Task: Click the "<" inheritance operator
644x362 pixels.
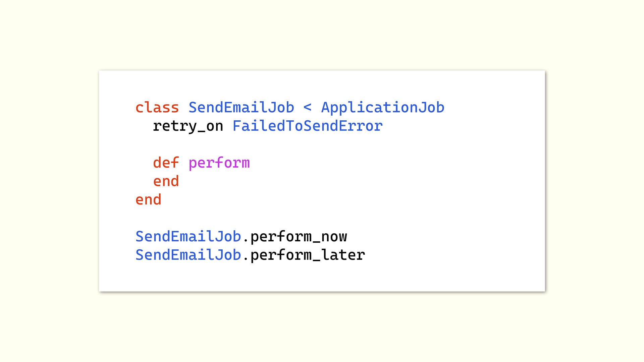Action: coord(307,108)
